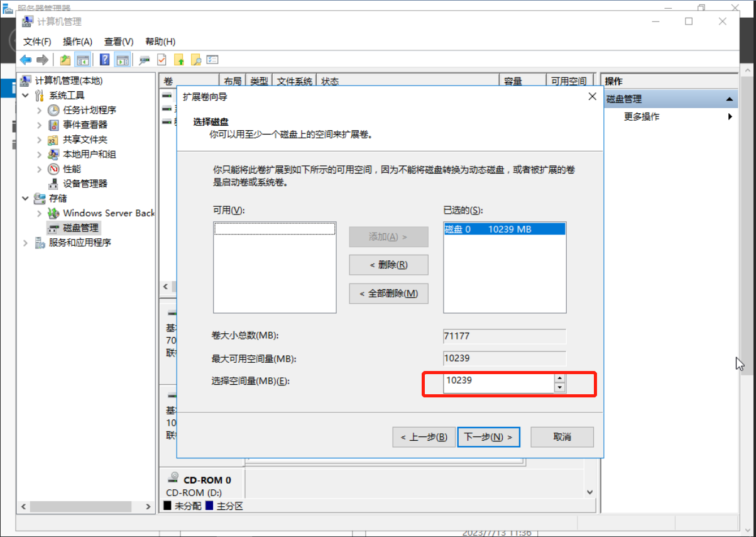Click the 删除(R) button
The height and width of the screenshot is (537, 756).
tap(388, 265)
